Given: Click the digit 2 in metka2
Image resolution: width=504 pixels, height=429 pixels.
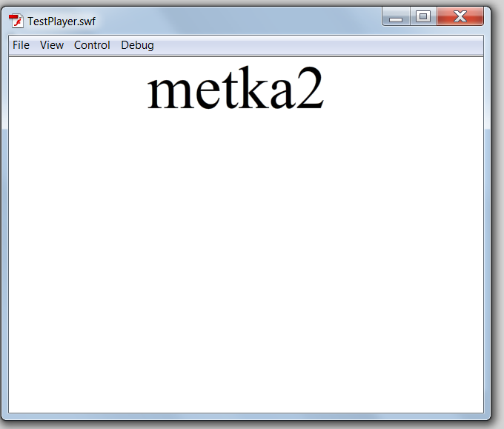Looking at the screenshot, I should point(310,90).
